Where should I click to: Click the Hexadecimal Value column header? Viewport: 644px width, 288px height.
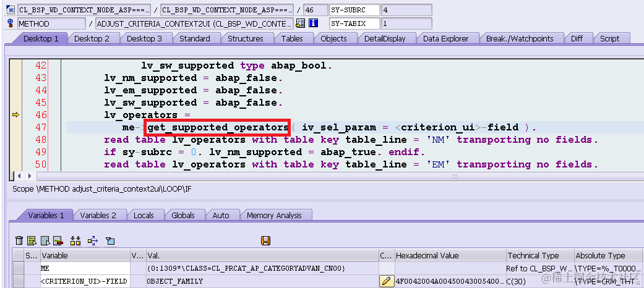click(450, 255)
